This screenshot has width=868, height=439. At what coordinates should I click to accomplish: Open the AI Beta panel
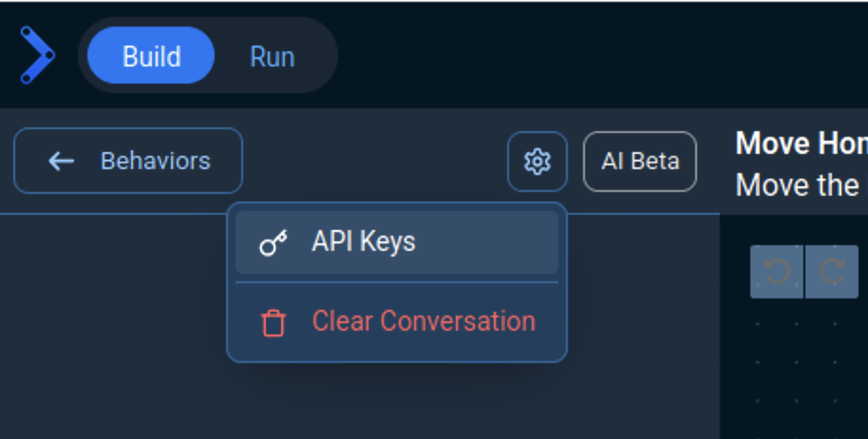point(640,162)
